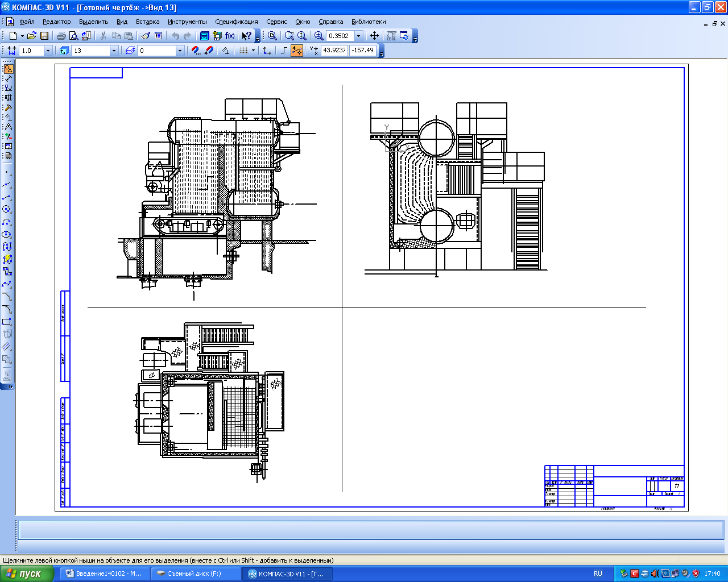Click the X coordinate field showing 43.9237

[334, 50]
